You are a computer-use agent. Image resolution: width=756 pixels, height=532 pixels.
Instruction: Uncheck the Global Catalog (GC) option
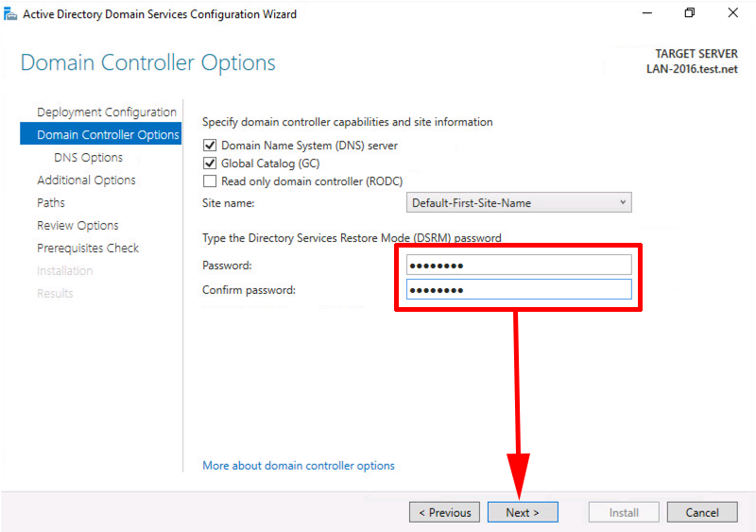(210, 163)
